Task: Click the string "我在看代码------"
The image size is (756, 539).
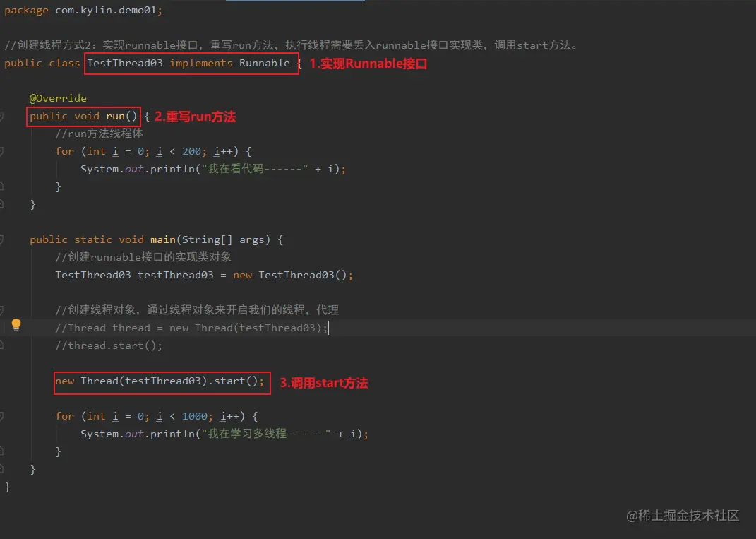Action: point(255,169)
